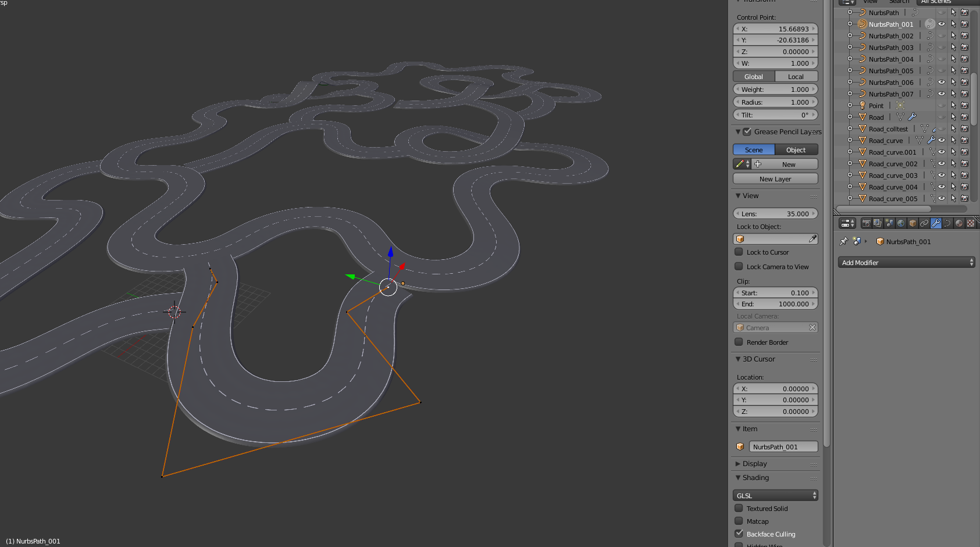Click the wrench modifier icon on Road row
The image size is (980, 547).
coord(912,117)
